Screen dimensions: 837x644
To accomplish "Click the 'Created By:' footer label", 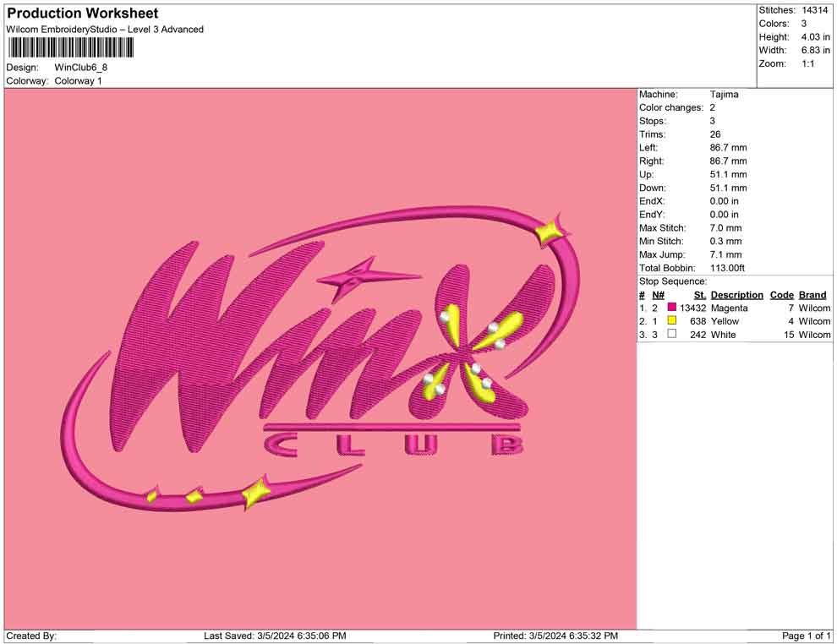I will (x=31, y=636).
